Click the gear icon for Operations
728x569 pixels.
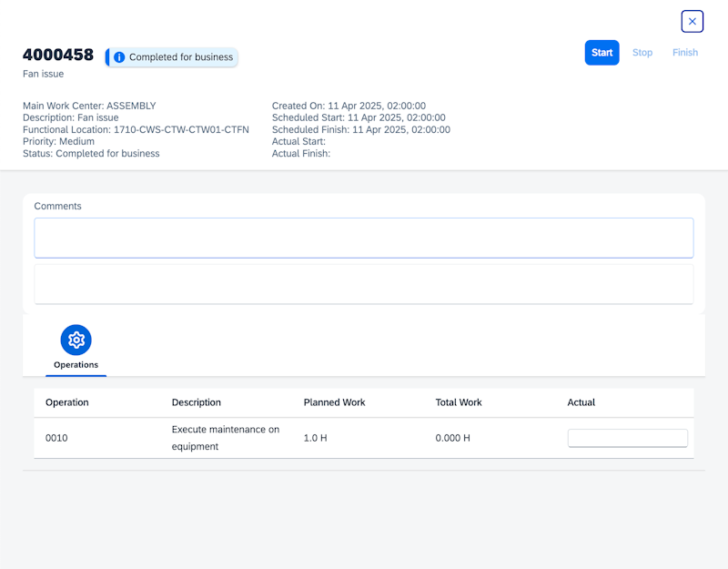[76, 340]
